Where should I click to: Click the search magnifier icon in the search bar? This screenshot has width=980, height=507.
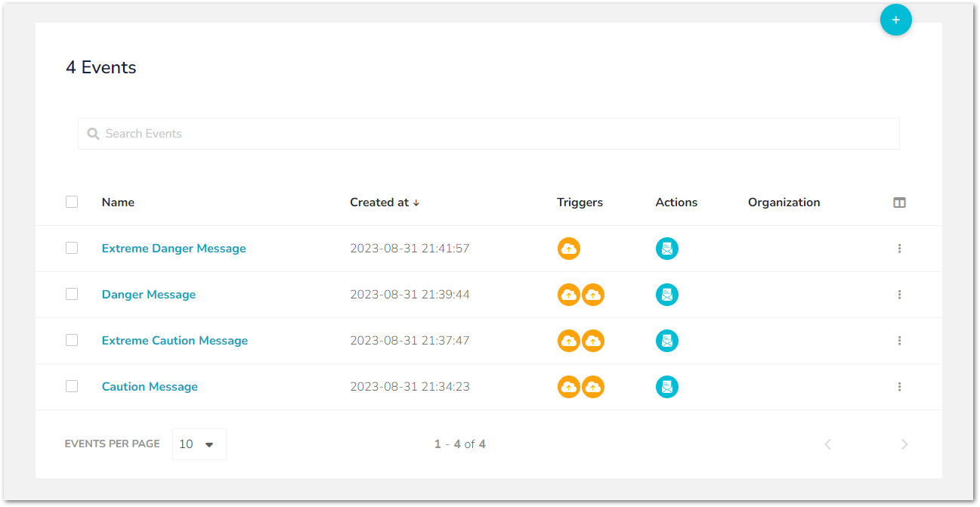pyautogui.click(x=93, y=133)
